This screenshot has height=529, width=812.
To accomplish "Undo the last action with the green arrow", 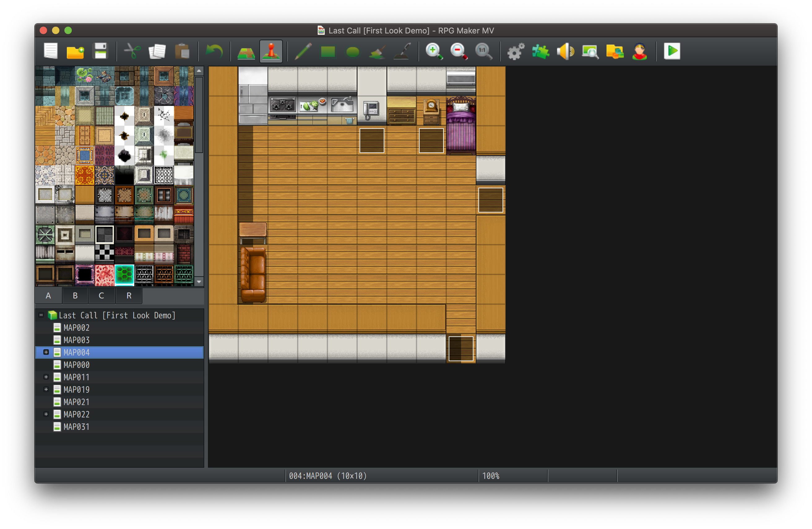I will click(x=214, y=51).
